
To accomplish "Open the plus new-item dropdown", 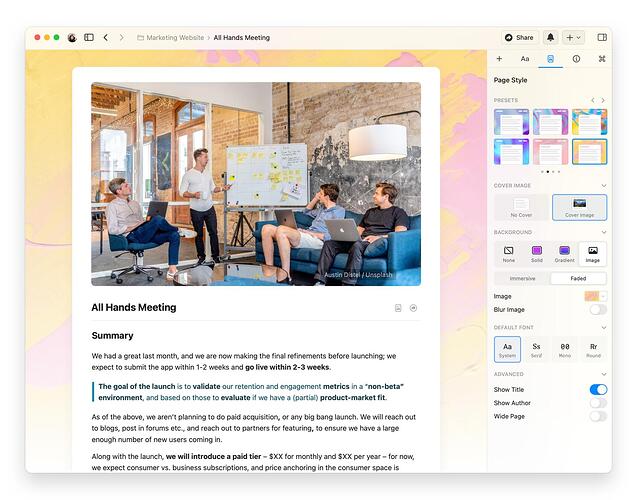I will [574, 37].
